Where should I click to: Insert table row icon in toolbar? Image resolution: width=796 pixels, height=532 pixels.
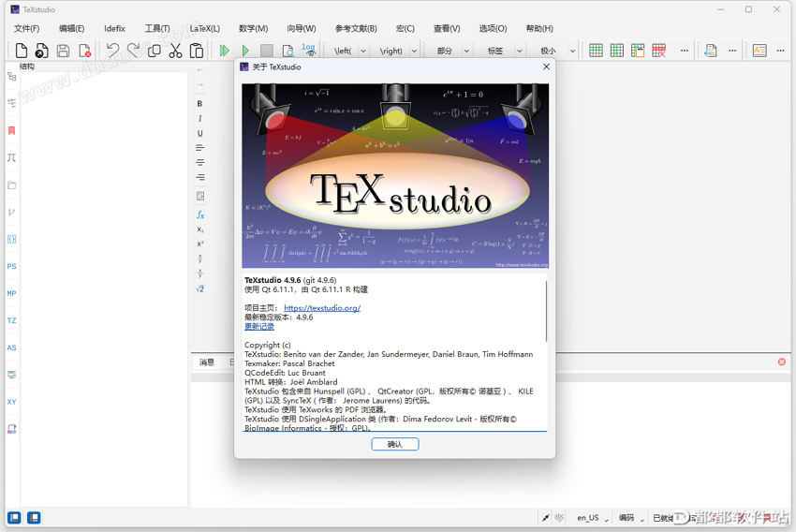(x=596, y=51)
